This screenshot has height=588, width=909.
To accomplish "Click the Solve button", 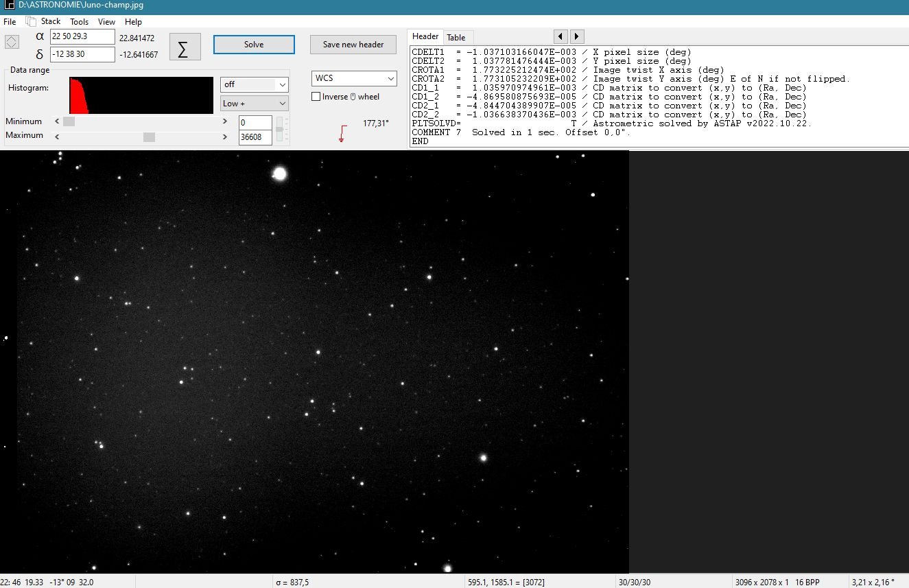I will [x=254, y=45].
